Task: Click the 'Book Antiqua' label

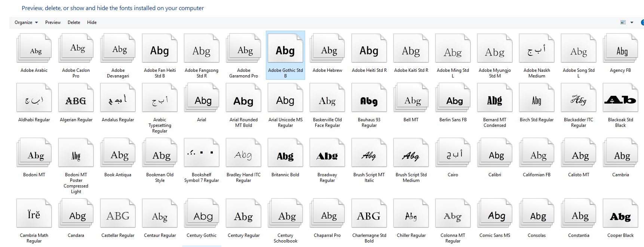Action: (118, 175)
